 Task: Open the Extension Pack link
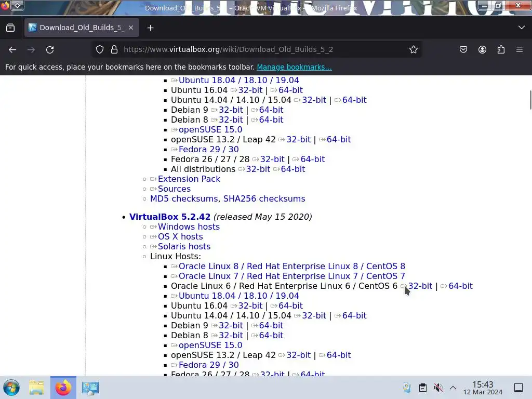[189, 179]
